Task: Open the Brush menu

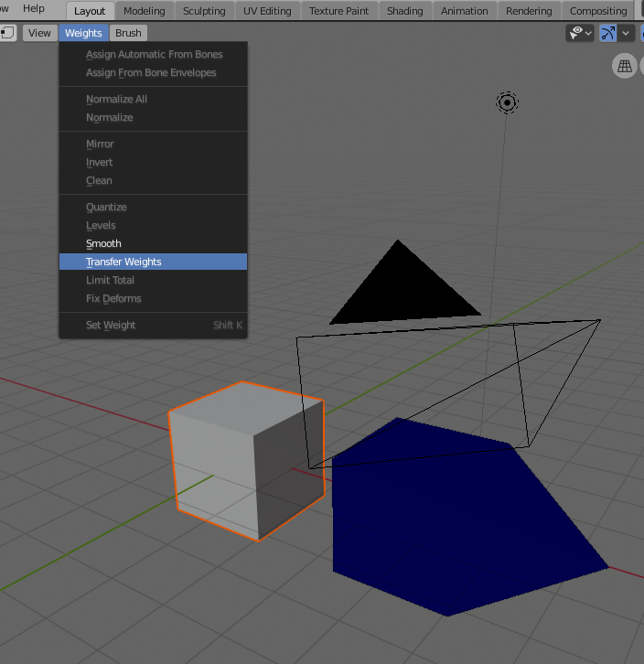Action: click(x=128, y=33)
